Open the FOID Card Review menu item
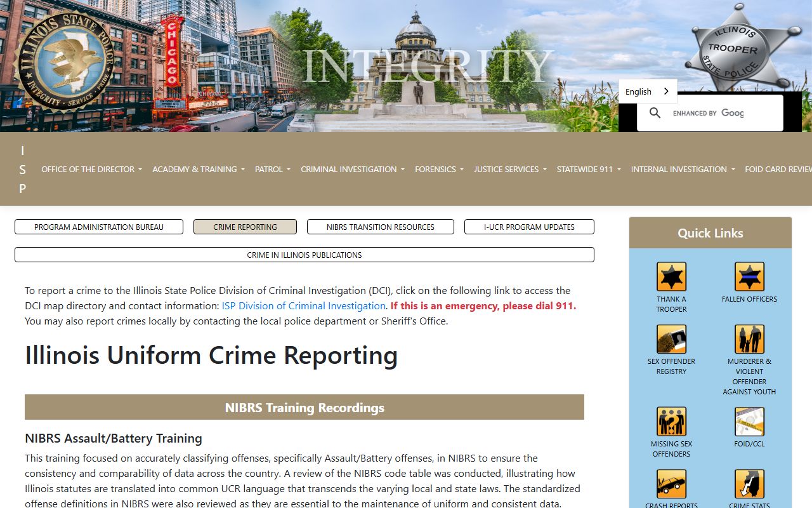 tap(778, 169)
